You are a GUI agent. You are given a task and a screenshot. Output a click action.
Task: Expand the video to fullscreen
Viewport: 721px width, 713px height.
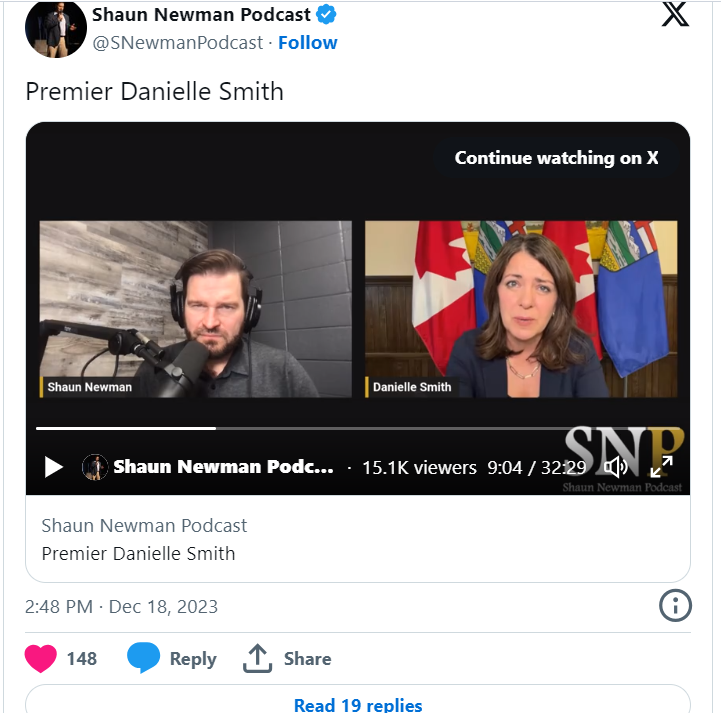click(661, 467)
